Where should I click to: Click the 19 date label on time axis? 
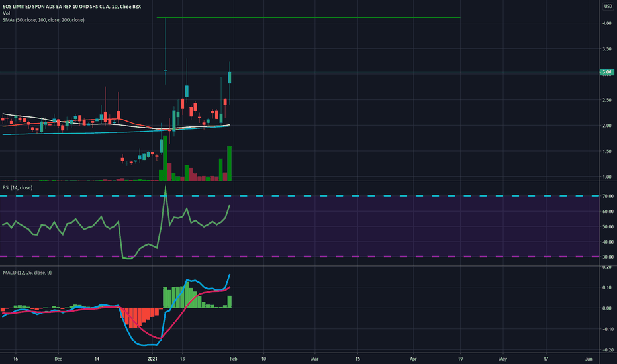[460, 359]
